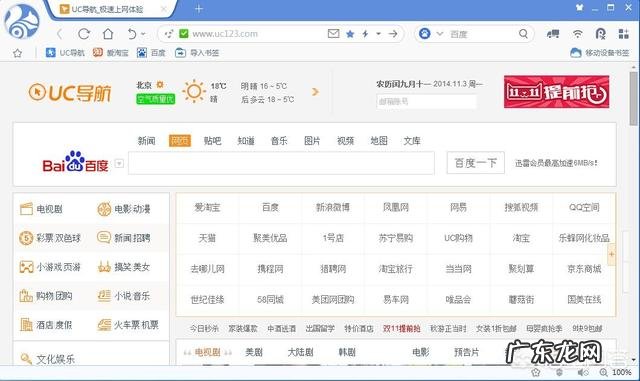Click the plus expander beside site grid
This screenshot has height=381, width=640.
click(611, 254)
